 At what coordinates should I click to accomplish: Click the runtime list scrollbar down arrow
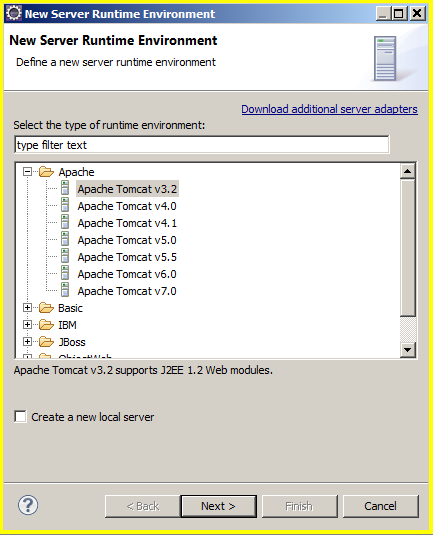point(407,350)
